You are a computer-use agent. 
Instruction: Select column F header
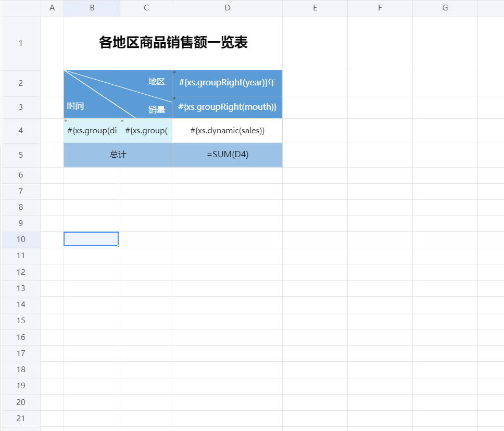tap(380, 8)
